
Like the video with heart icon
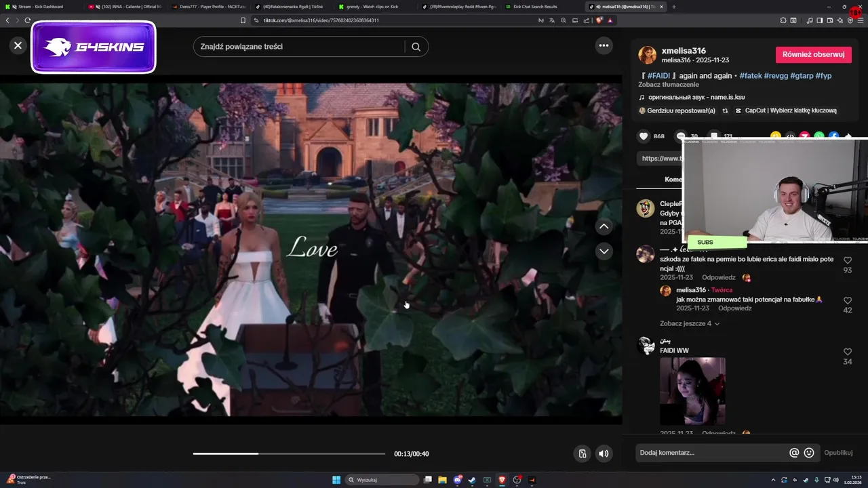coord(644,136)
